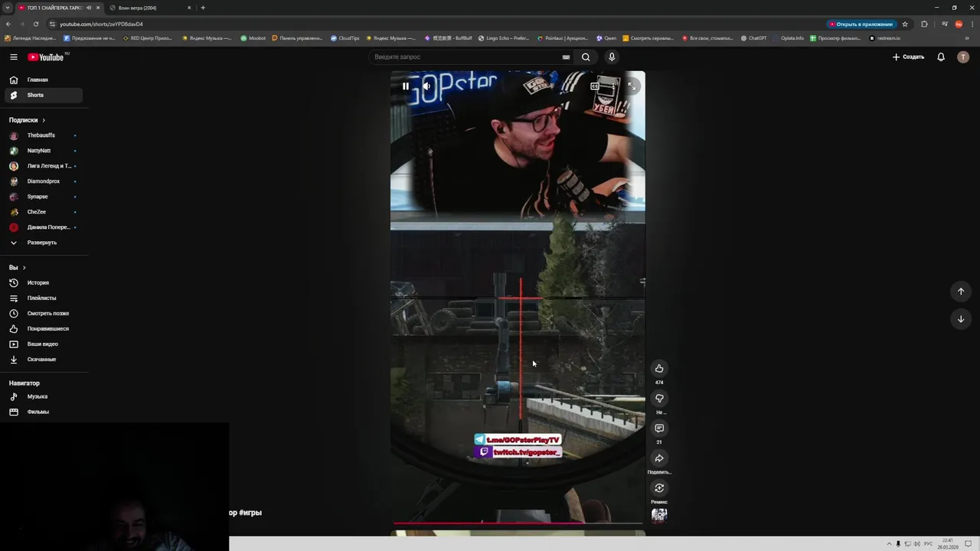Reload the current page
Viewport: 980px width, 551px height.
tap(35, 24)
